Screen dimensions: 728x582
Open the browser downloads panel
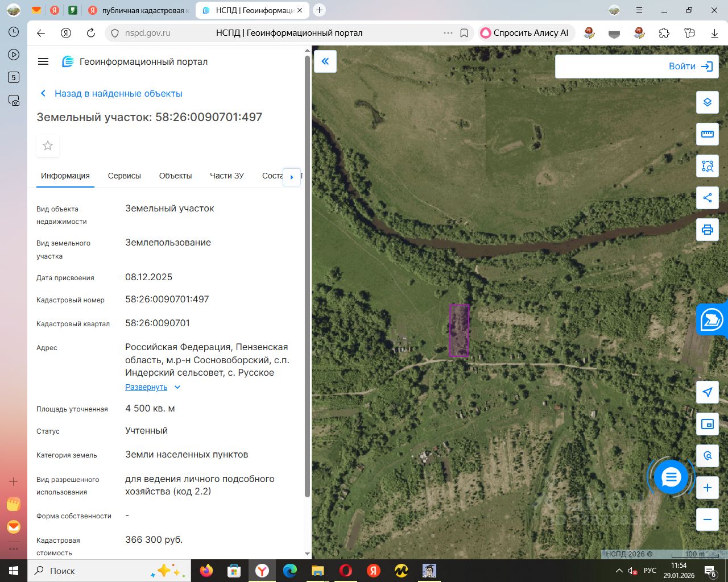[x=714, y=33]
